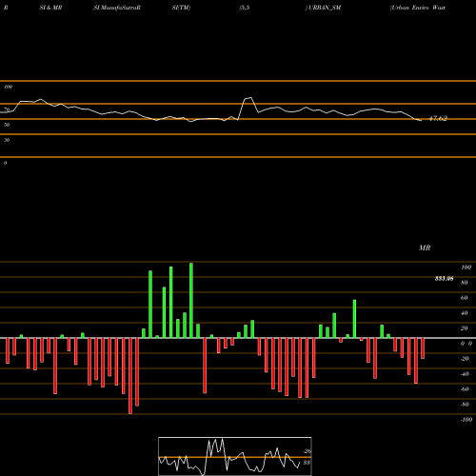
Task: Click the MR axis label '60'
Action: coord(465,298)
